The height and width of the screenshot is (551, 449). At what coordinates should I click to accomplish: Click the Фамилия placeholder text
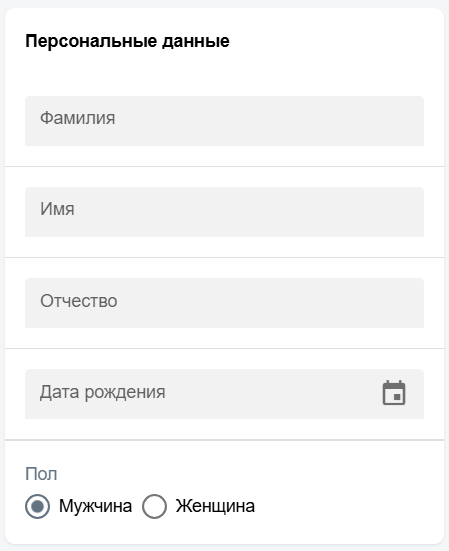(x=77, y=118)
